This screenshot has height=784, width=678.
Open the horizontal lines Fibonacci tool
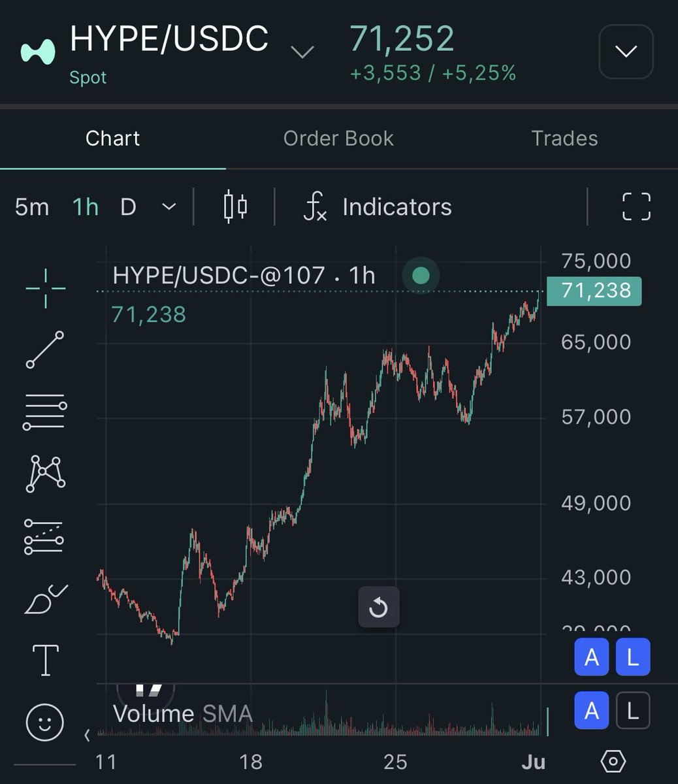click(45, 412)
